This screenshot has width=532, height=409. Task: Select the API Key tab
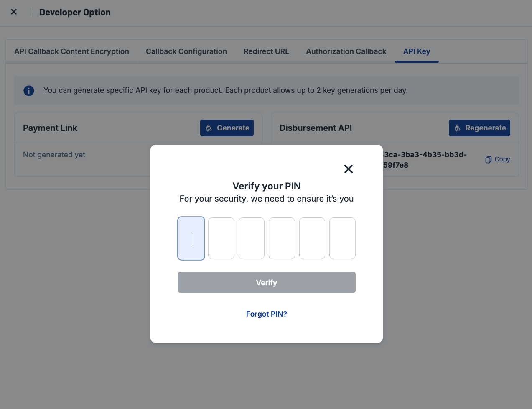417,51
